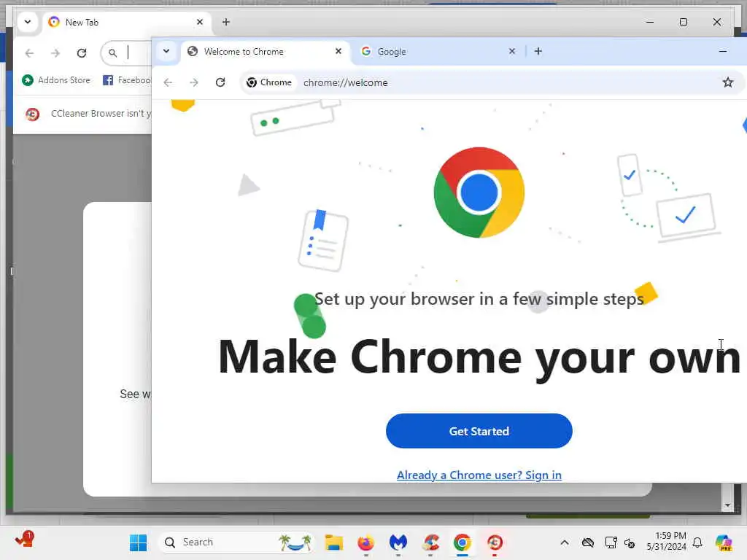Click taskbar Search box
Viewport: 747px width, 560px height.
236,542
